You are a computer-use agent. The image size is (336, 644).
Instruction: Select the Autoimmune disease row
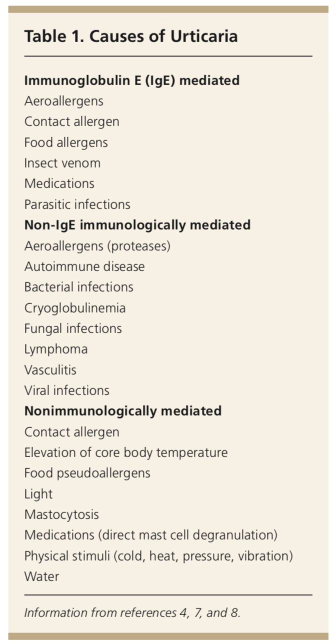pos(84,266)
